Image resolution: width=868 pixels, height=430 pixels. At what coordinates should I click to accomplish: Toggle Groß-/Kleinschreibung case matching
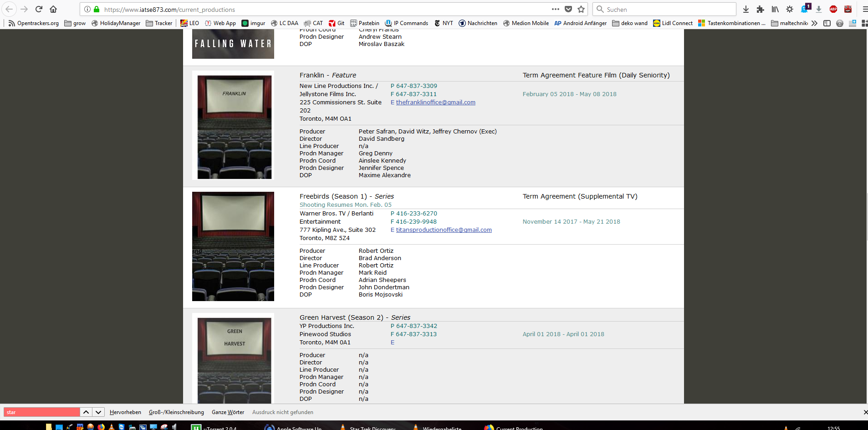pyautogui.click(x=176, y=412)
